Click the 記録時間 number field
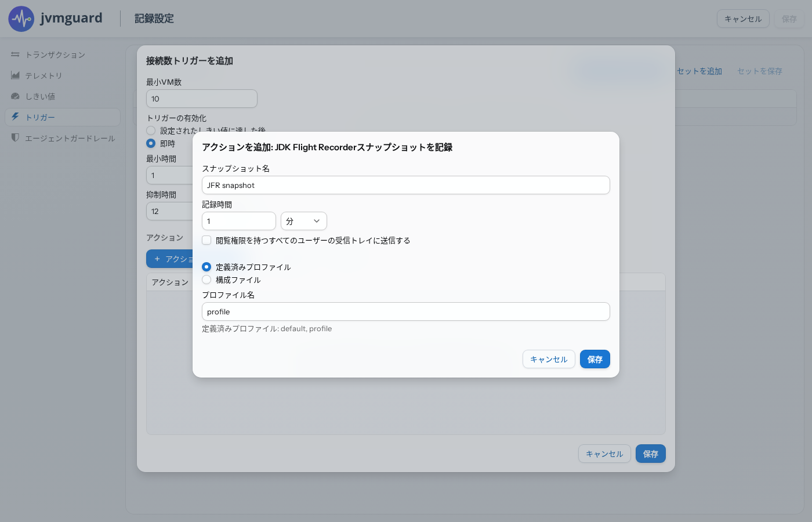This screenshot has width=812, height=522. [239, 221]
